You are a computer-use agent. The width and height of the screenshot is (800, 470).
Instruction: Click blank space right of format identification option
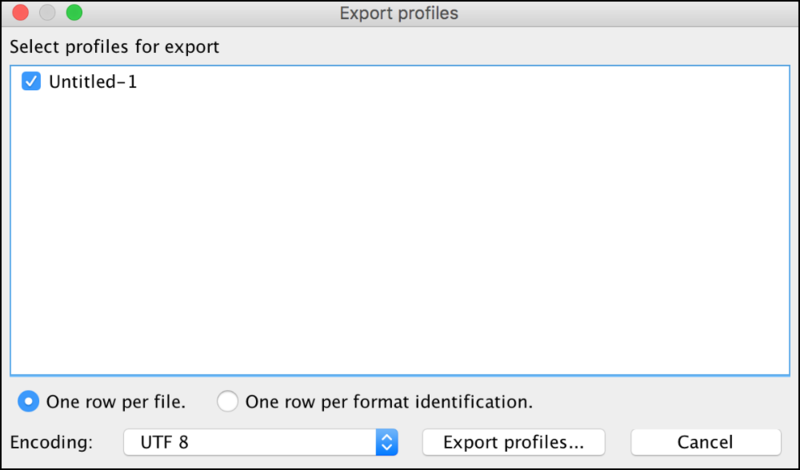[660, 401]
